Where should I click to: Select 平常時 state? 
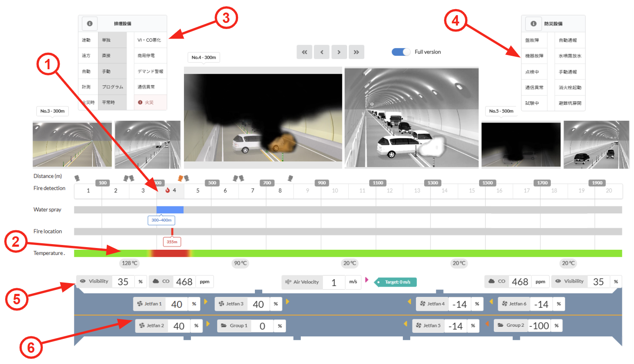pyautogui.click(x=113, y=103)
